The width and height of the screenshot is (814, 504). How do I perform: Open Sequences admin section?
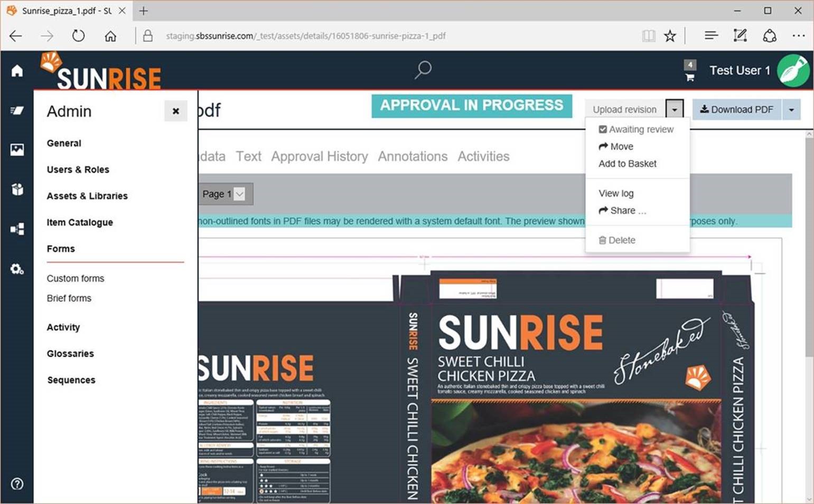(x=71, y=380)
